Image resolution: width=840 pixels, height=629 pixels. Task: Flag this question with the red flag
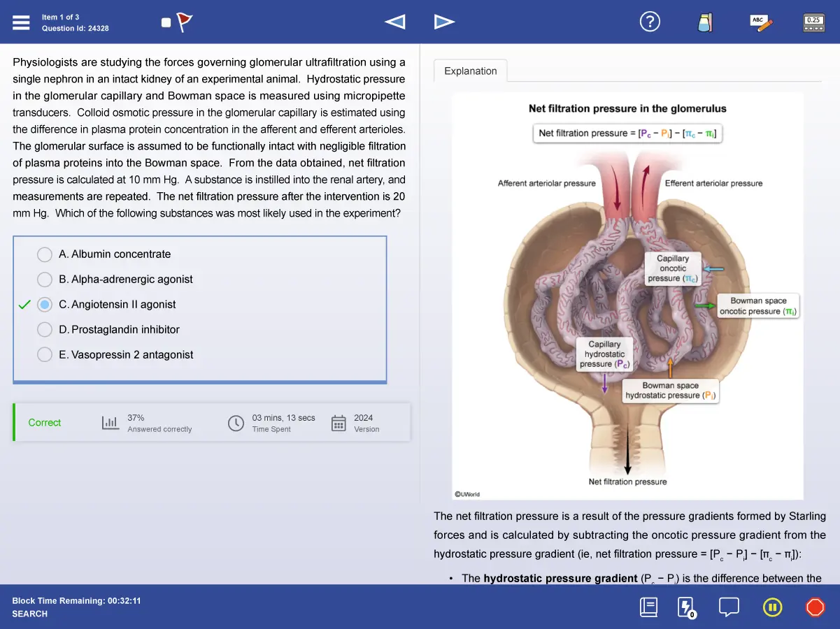tap(184, 22)
